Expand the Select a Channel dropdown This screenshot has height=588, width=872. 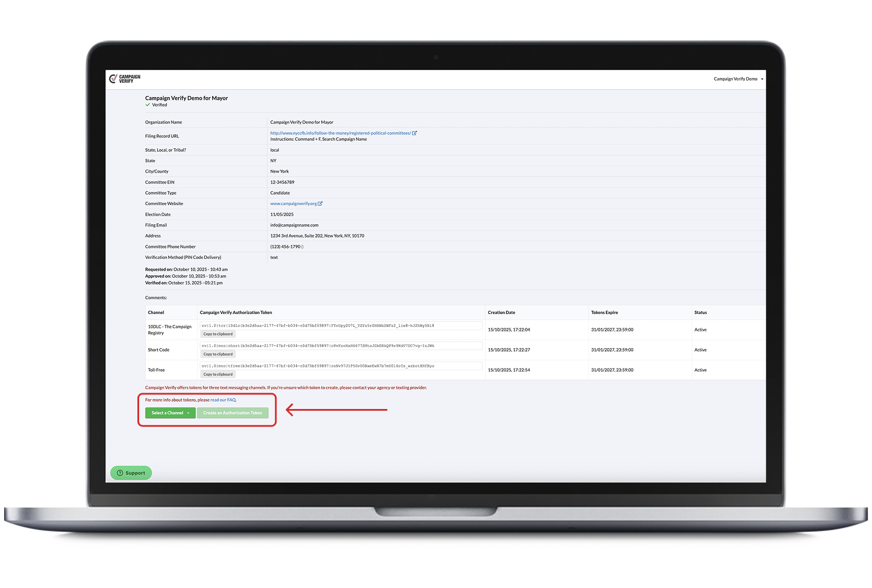point(170,413)
